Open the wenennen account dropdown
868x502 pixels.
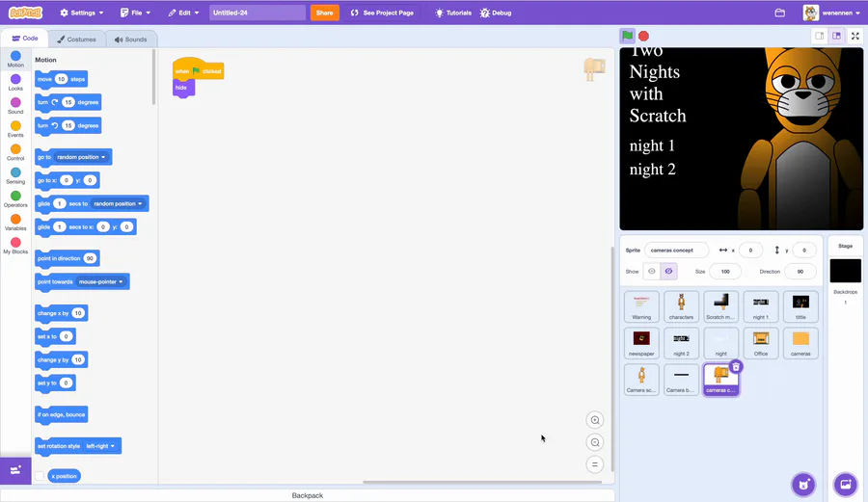click(832, 13)
